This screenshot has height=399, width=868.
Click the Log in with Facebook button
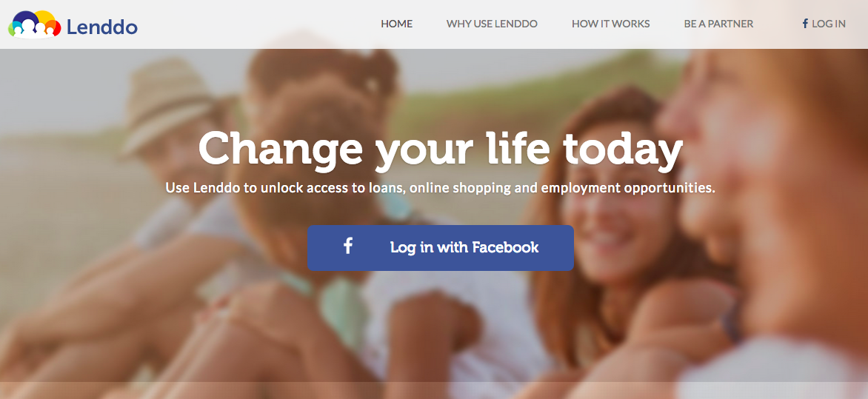tap(441, 248)
